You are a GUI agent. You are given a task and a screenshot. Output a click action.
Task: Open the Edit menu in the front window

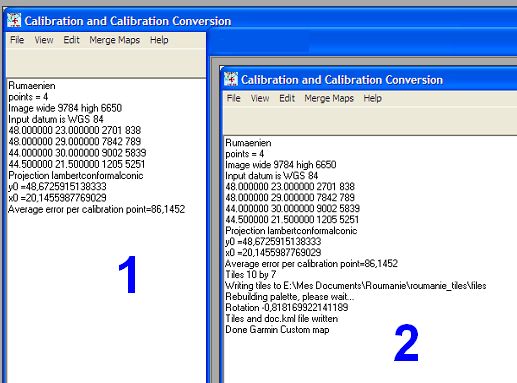click(287, 98)
